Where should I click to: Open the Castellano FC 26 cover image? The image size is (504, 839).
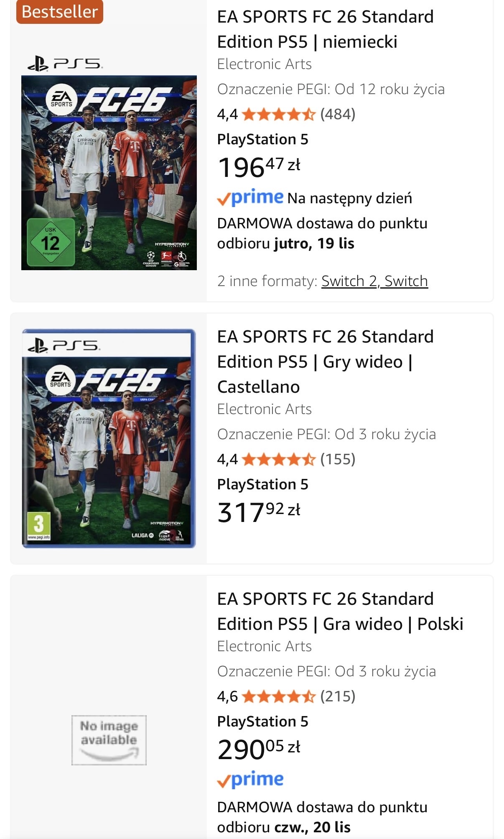tap(109, 438)
